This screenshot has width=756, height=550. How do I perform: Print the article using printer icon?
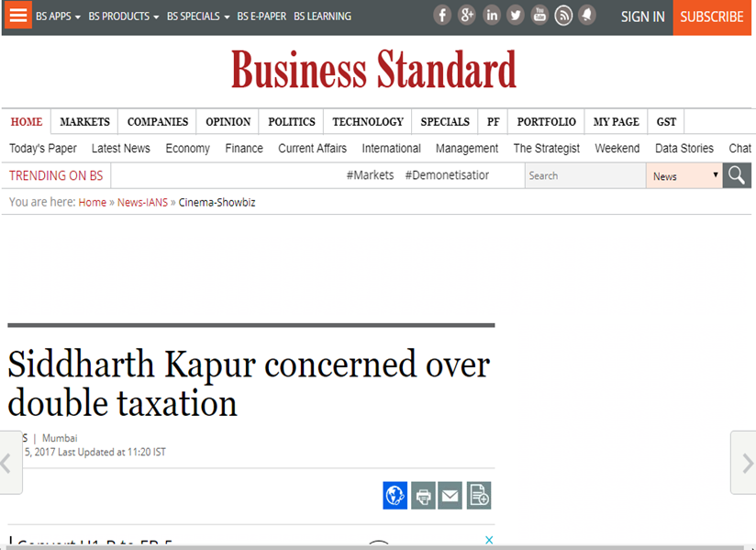tap(423, 496)
